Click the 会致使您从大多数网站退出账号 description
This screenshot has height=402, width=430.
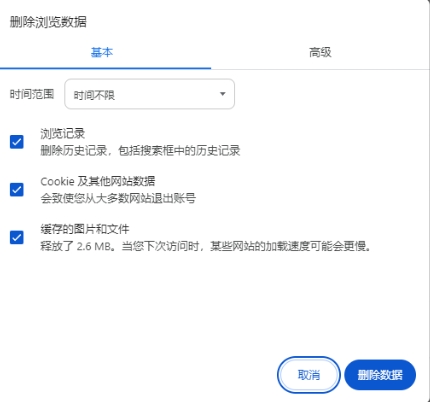(118, 198)
